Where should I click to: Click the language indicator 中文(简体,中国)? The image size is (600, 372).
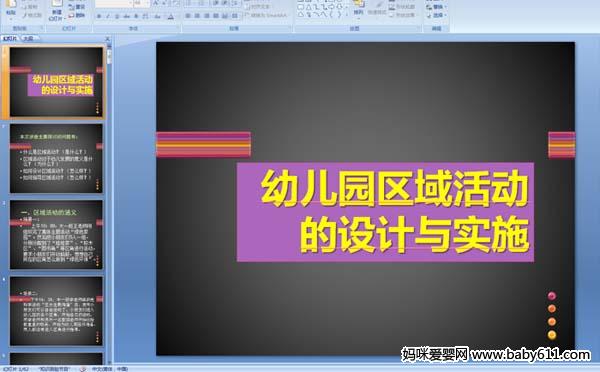pos(109,369)
